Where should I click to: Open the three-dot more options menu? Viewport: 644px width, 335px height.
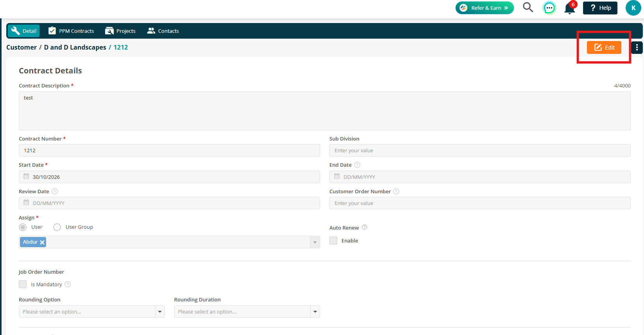[637, 47]
